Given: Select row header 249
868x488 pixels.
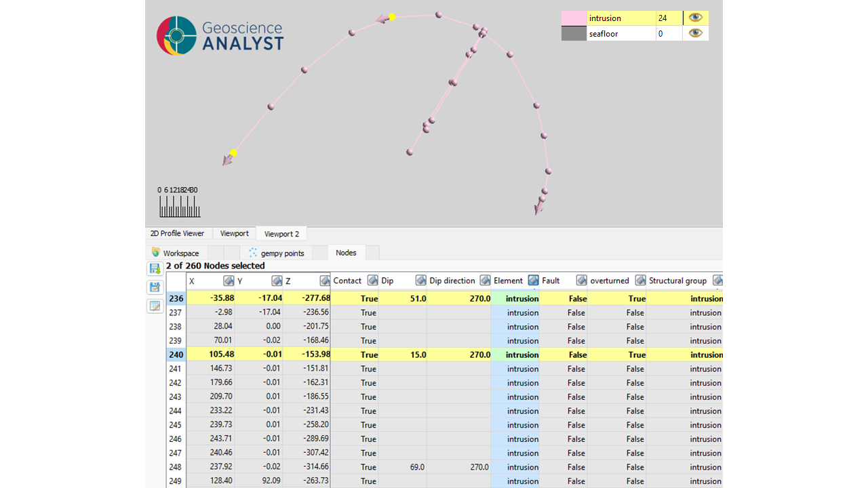Looking at the screenshot, I should 176,481.
